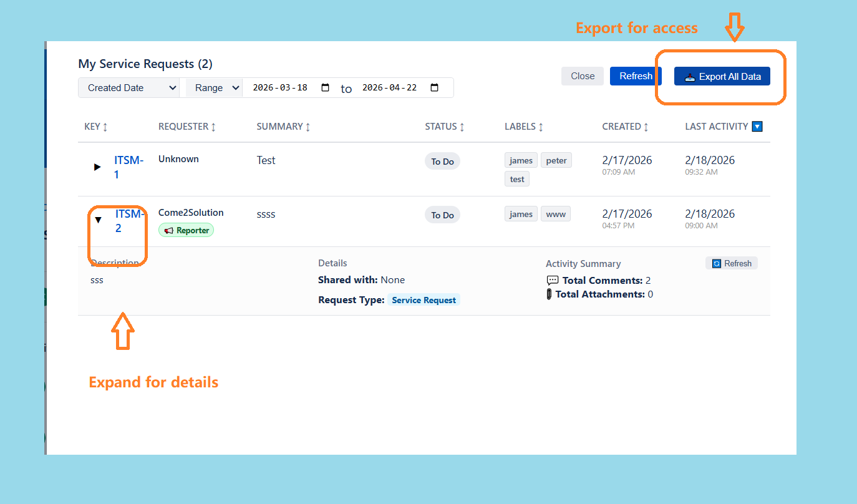Expand the ITSM-1 request row
Viewport: 857px width, 504px height.
[x=97, y=167]
